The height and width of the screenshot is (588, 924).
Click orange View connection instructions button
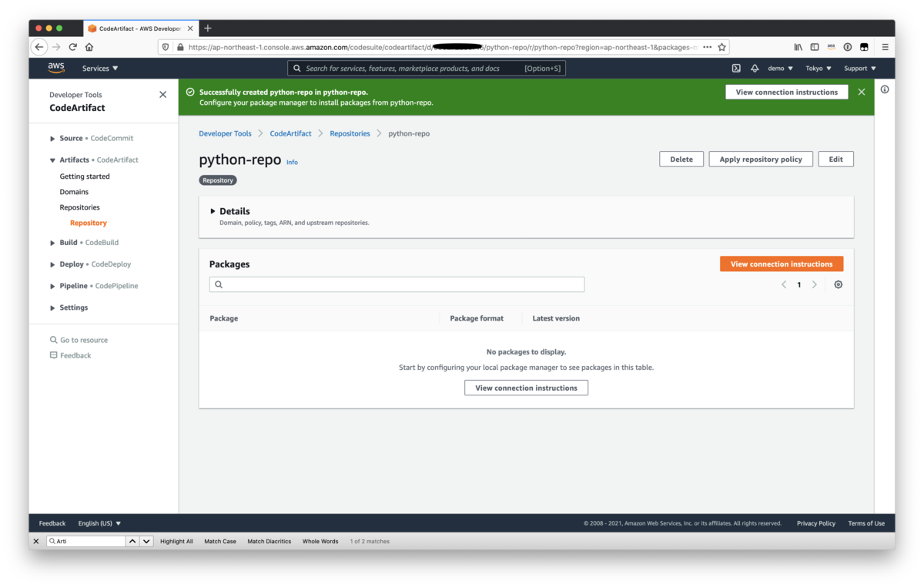[x=782, y=264]
